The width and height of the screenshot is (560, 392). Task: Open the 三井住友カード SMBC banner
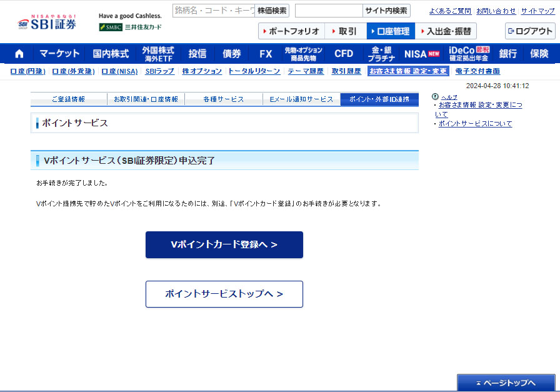tap(130, 27)
